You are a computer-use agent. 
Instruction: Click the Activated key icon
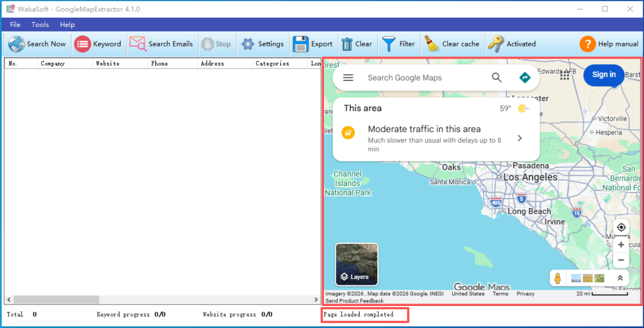(496, 43)
